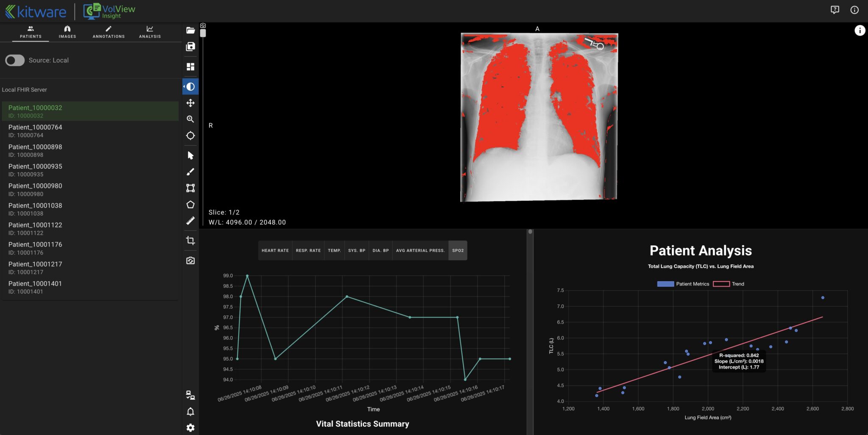Click the open files folder icon
868x435 pixels.
(190, 30)
